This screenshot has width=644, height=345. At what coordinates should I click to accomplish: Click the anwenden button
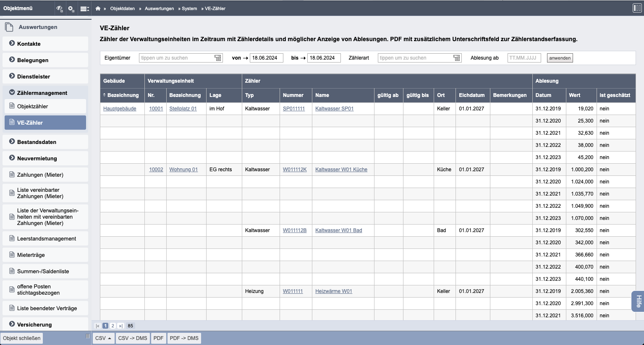pyautogui.click(x=560, y=58)
